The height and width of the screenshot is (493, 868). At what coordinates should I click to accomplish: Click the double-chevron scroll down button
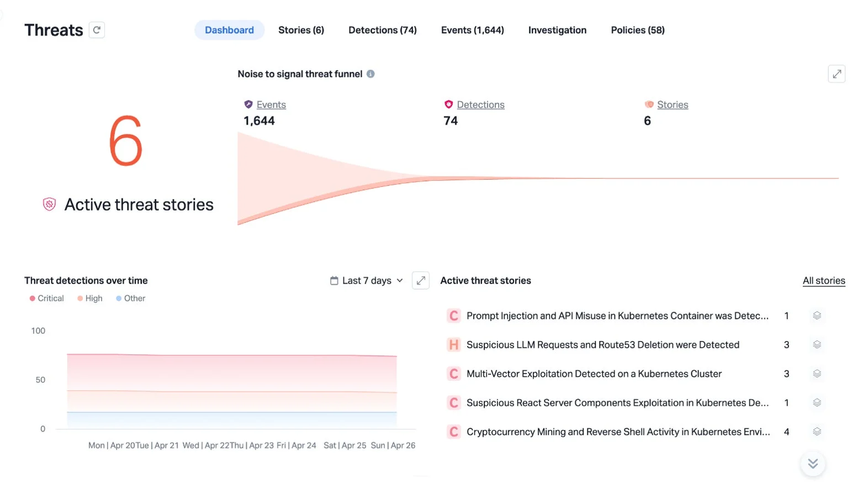(813, 464)
